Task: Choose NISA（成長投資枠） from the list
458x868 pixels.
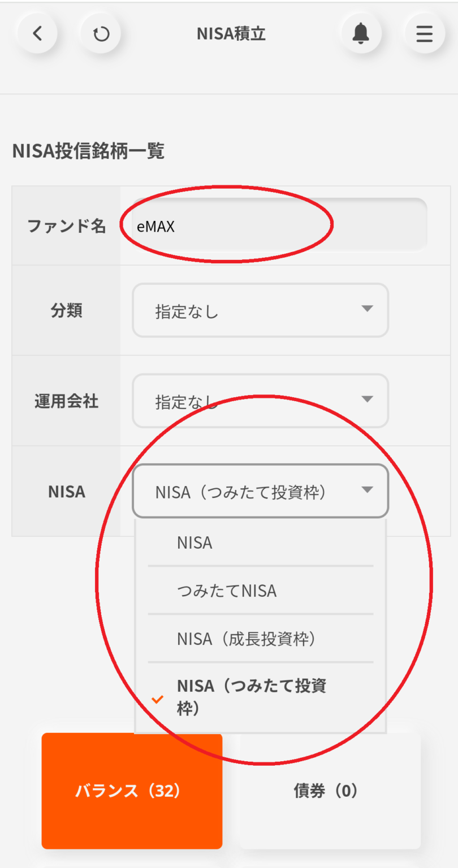Action: pyautogui.click(x=260, y=638)
